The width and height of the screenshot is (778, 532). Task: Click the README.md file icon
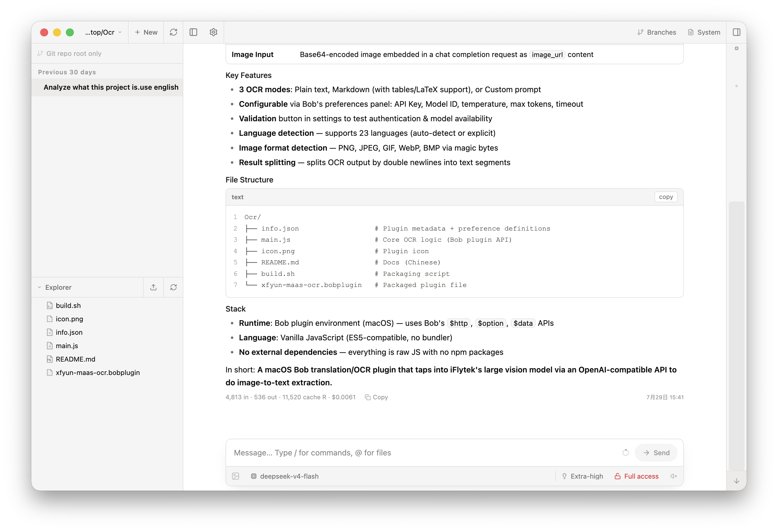[49, 359]
